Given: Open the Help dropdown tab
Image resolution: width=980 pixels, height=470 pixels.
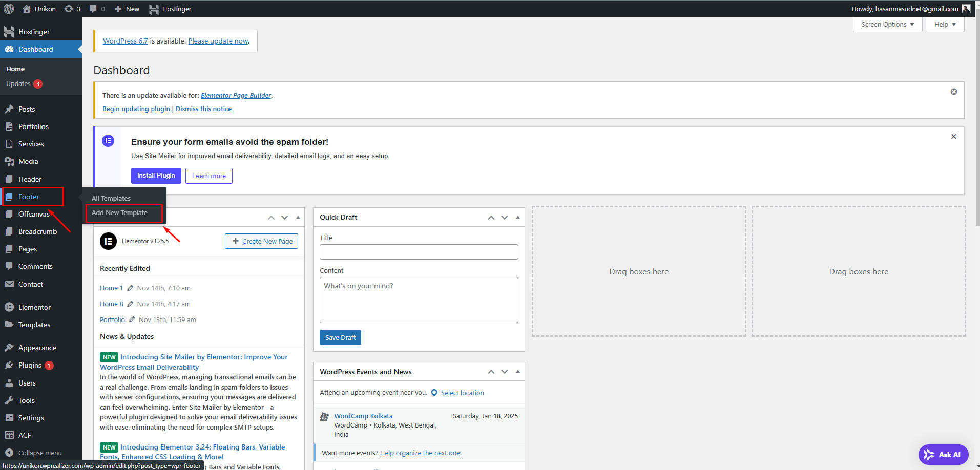Looking at the screenshot, I should coord(945,25).
